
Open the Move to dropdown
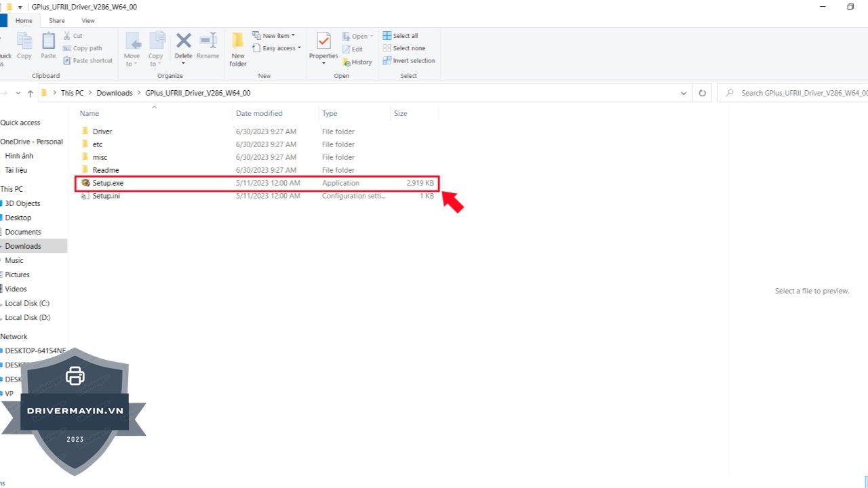(x=132, y=49)
